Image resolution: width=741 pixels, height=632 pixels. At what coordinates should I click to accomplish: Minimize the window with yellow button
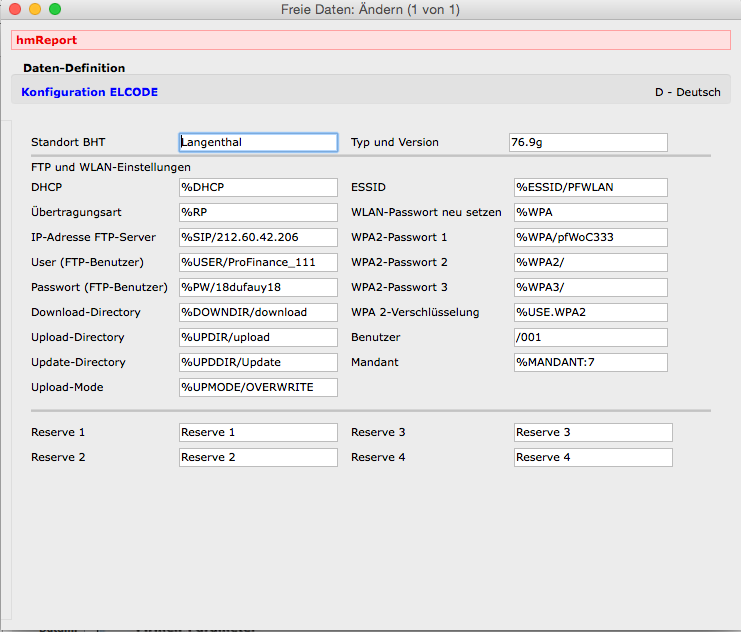pyautogui.click(x=35, y=9)
